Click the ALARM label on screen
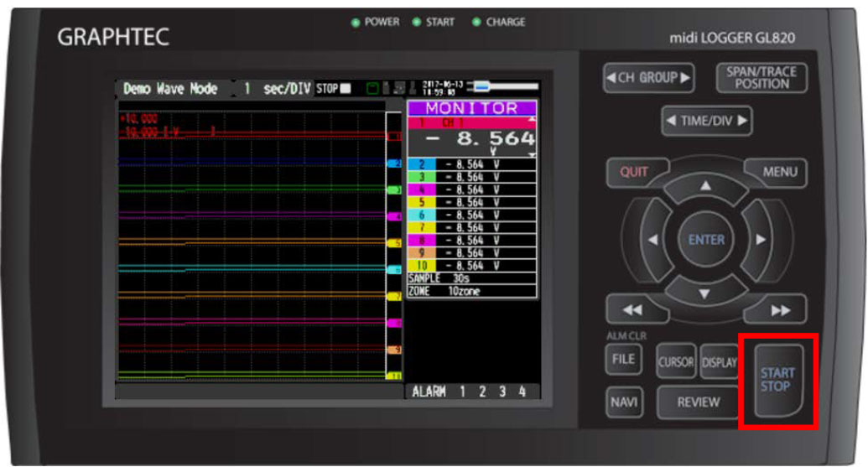Image resolution: width=868 pixels, height=467 pixels. click(429, 392)
